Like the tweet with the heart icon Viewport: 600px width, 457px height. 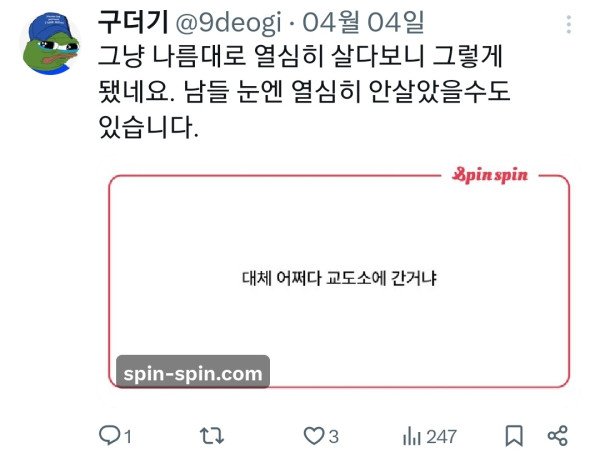[x=313, y=436]
